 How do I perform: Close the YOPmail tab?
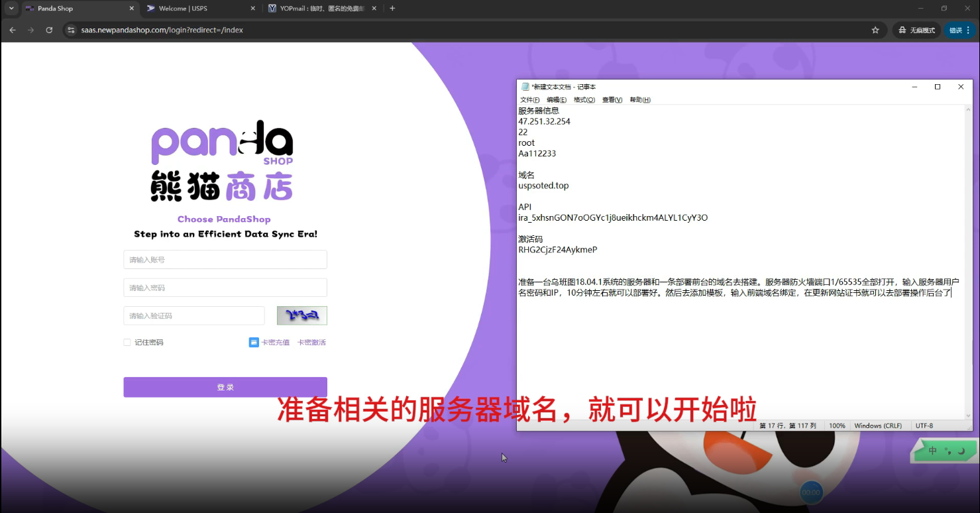coord(374,9)
